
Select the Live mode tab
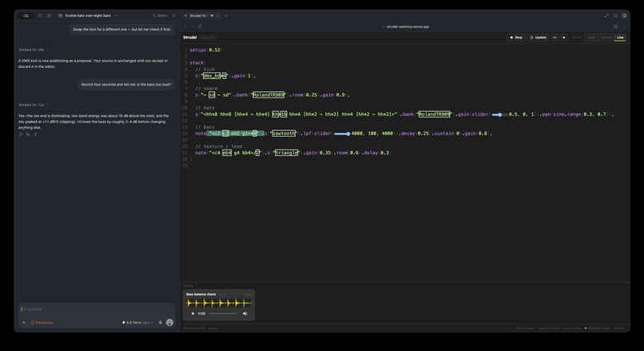[x=620, y=38]
